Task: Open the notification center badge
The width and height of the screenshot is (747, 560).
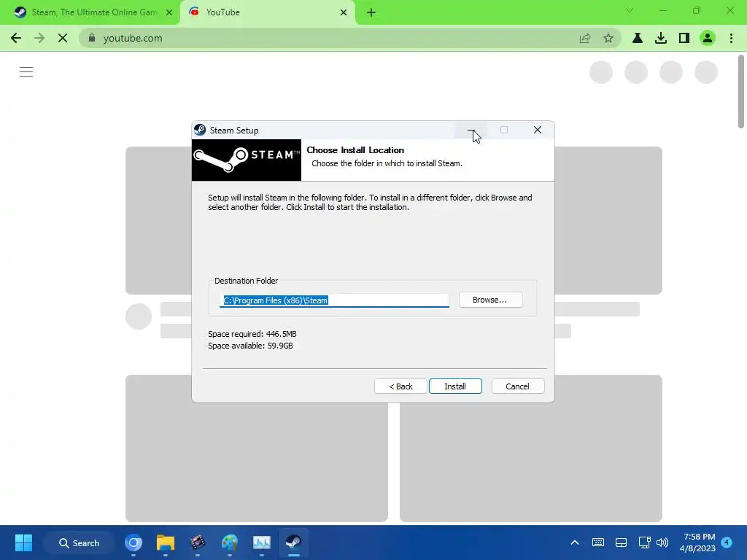Action: (727, 542)
